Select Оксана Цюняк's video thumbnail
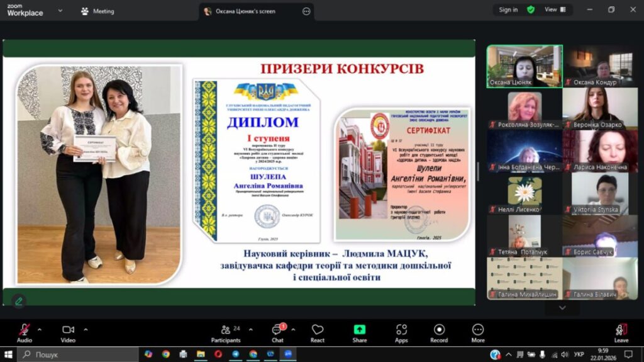This screenshot has height=362, width=644. coord(525,66)
